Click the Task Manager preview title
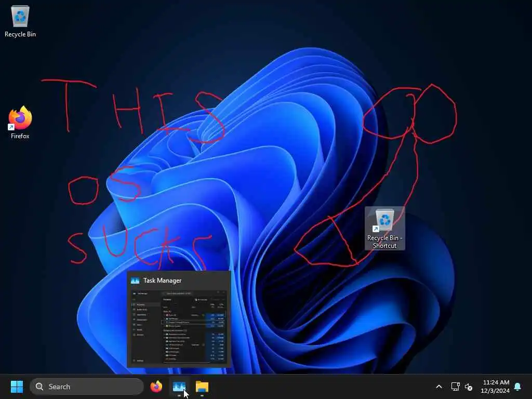Viewport: 532px width, 399px height. [x=162, y=281]
